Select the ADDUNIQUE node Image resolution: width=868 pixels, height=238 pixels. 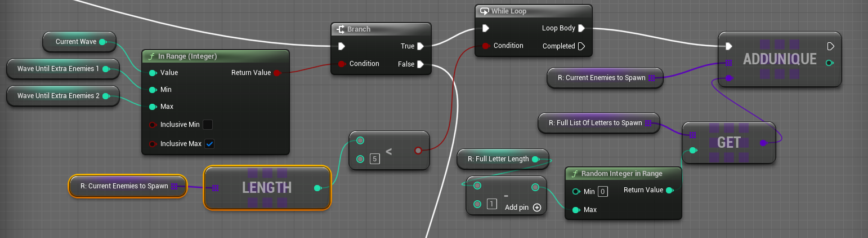(780, 59)
